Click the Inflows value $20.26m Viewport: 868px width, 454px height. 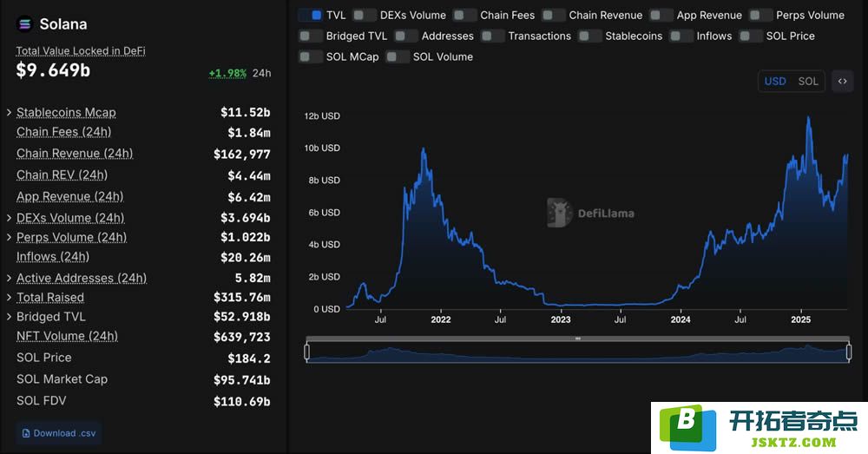(x=246, y=257)
